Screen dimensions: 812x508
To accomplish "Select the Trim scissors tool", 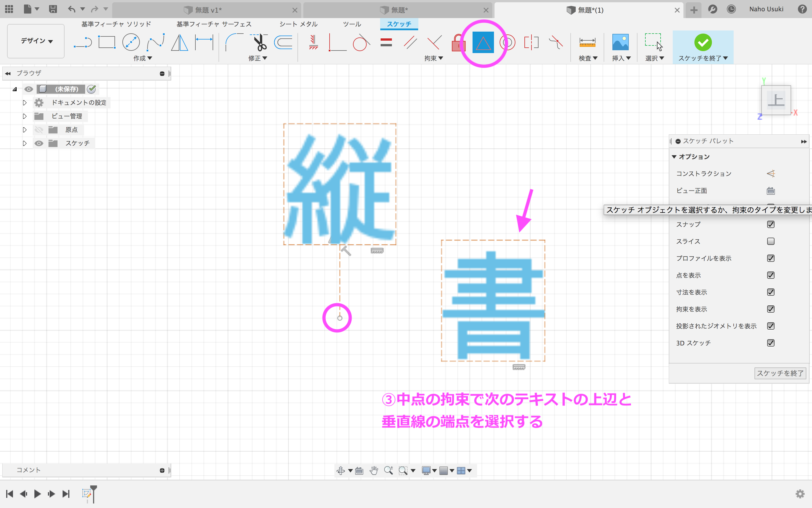I will coord(259,43).
